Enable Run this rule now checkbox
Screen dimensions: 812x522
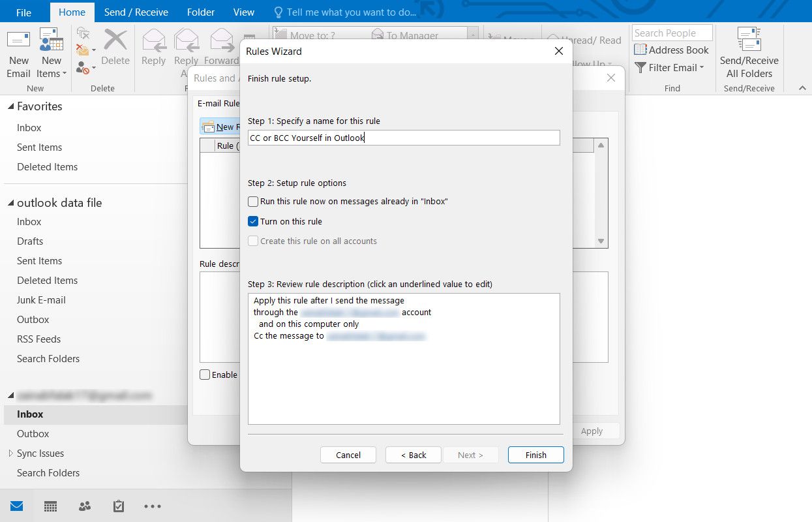click(x=253, y=202)
